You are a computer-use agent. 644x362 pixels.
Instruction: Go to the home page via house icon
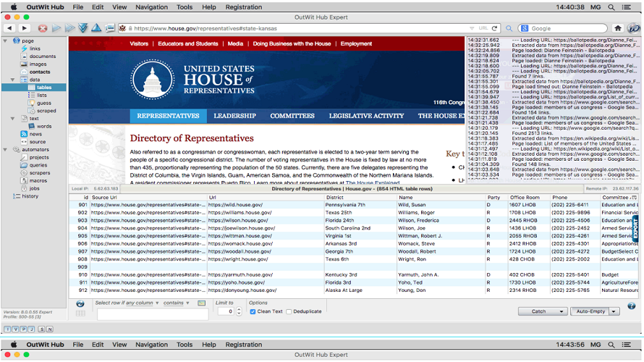(x=618, y=28)
